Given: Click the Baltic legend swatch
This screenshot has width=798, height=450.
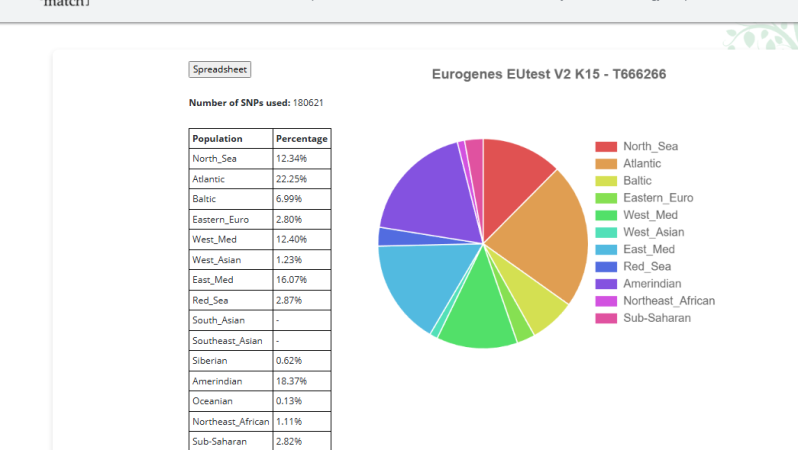Looking at the screenshot, I should 606,181.
